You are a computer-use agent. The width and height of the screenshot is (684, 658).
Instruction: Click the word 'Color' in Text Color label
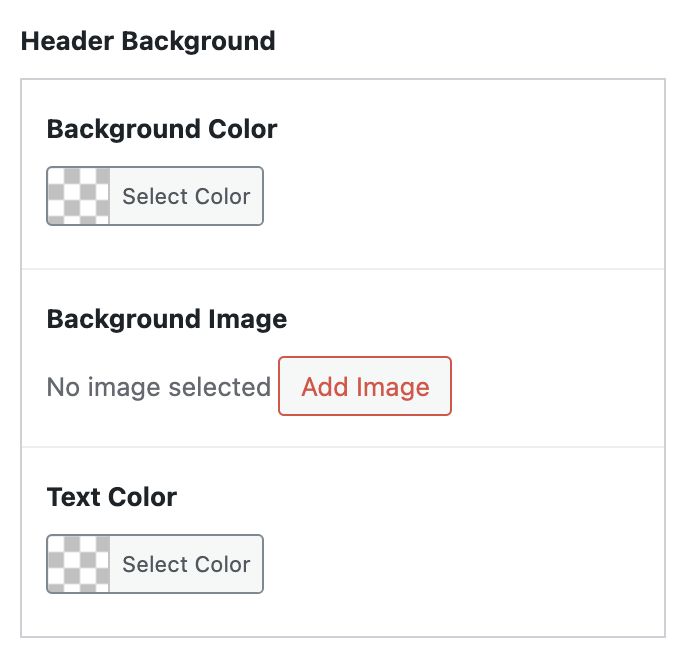pyautogui.click(x=142, y=497)
